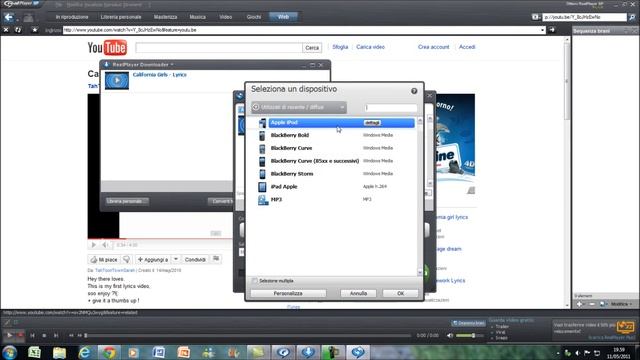Click the YouTube video play icon
640x360 pixels.
point(93,245)
